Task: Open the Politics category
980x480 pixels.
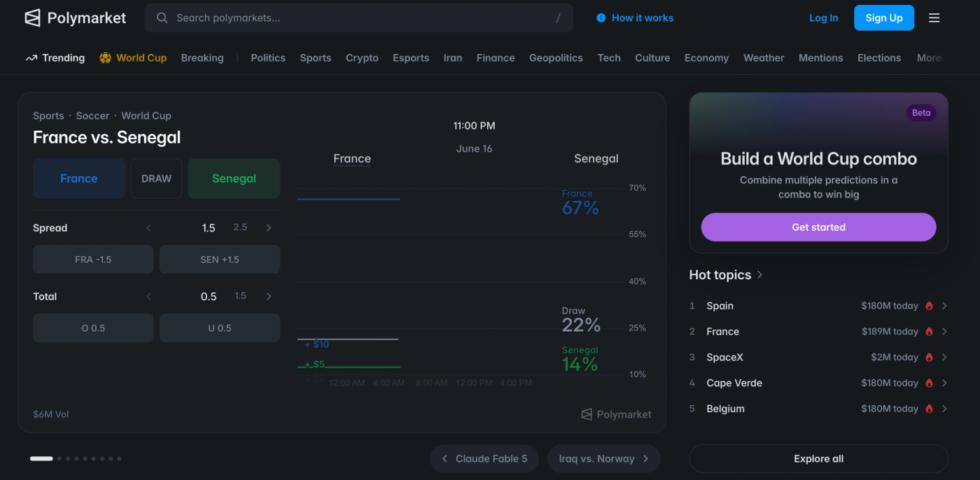Action: click(268, 58)
